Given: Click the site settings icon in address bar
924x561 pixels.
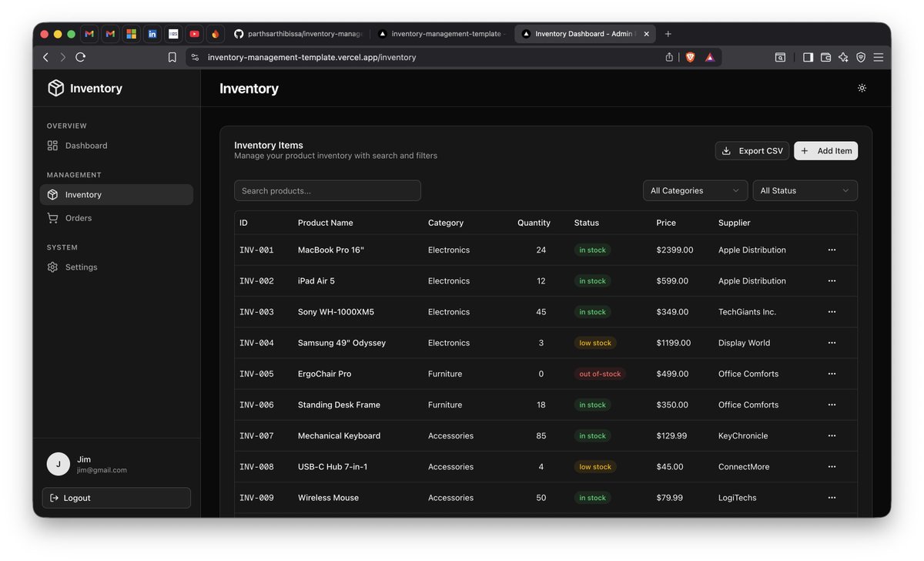Looking at the screenshot, I should [195, 57].
